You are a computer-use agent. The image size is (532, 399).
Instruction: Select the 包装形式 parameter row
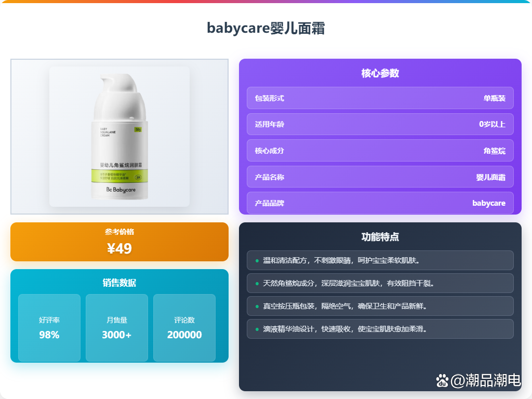(380, 98)
